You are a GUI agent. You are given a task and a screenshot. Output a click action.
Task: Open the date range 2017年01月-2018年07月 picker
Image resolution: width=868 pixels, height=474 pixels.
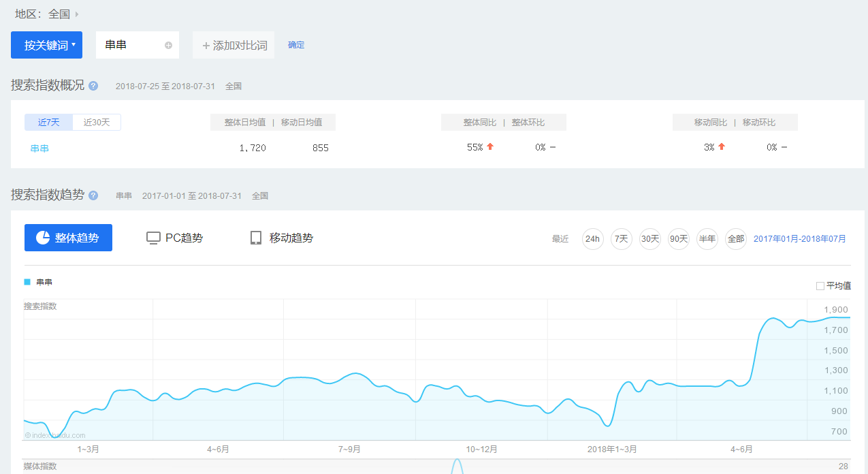point(799,239)
